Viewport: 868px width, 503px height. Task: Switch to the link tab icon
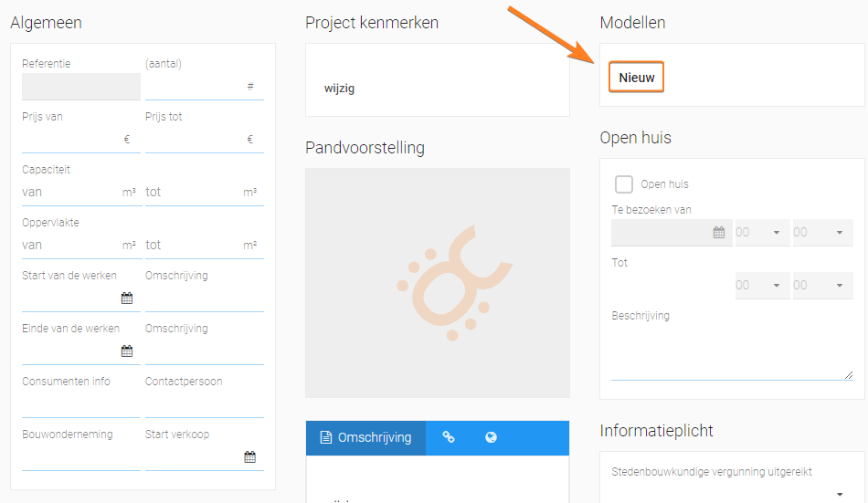pos(449,437)
